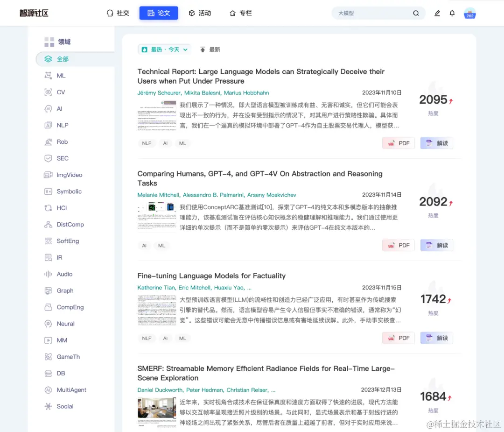This screenshot has width=504, height=432.
Task: Select the NLP field icon
Action: pos(48,125)
